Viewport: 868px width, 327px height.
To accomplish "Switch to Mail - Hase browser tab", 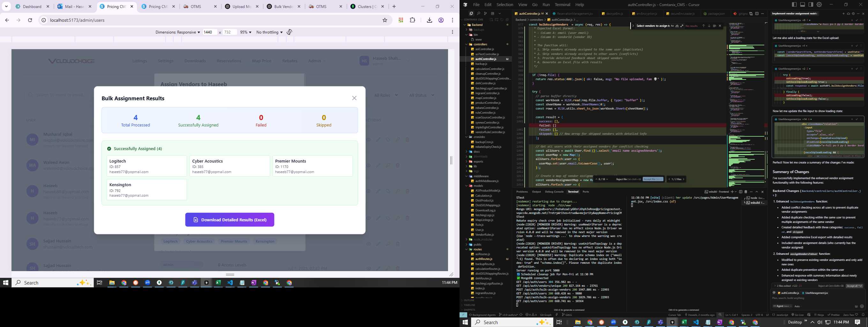I will [74, 6].
